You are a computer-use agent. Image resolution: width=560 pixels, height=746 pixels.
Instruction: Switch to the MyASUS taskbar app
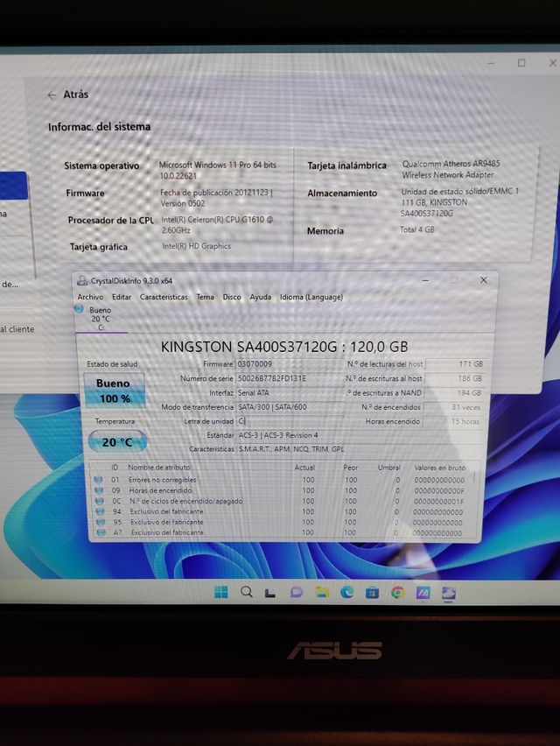pos(423,592)
